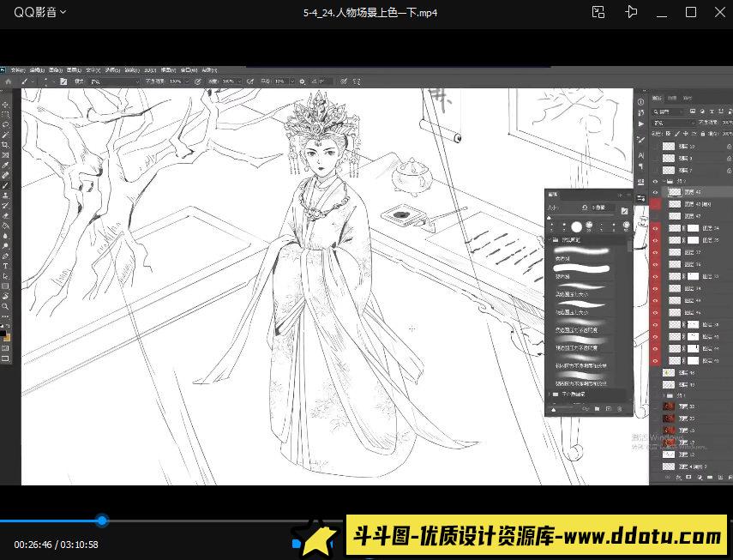Open layer filter kind dropdown
Image resolution: width=733 pixels, height=560 pixels.
(669, 111)
